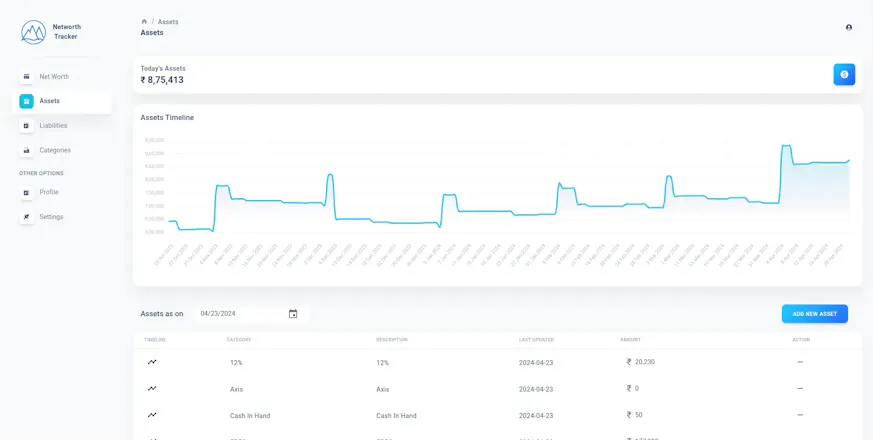Viewport: 873px width, 440px height.
Task: Click the ₹ 20,230 amount
Action: coord(640,361)
